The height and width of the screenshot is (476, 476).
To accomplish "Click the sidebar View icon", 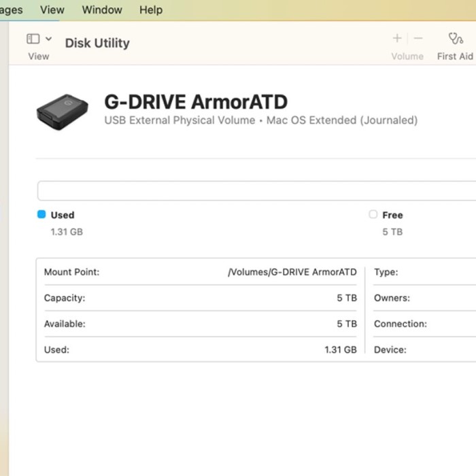I will [x=33, y=39].
